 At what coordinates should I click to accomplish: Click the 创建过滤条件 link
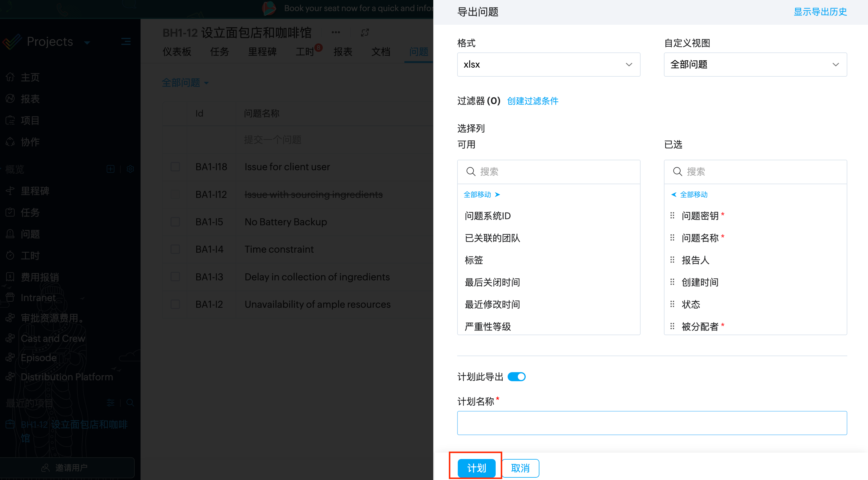coord(532,101)
